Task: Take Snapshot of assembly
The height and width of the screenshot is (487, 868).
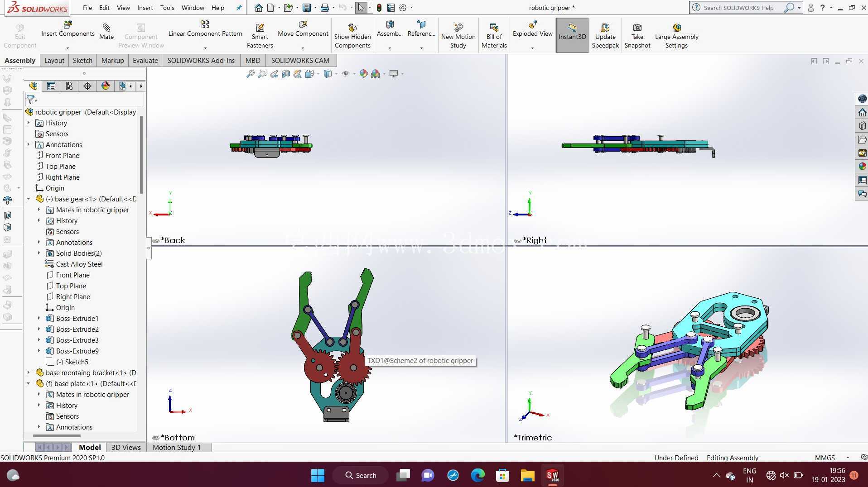Action: click(x=637, y=36)
